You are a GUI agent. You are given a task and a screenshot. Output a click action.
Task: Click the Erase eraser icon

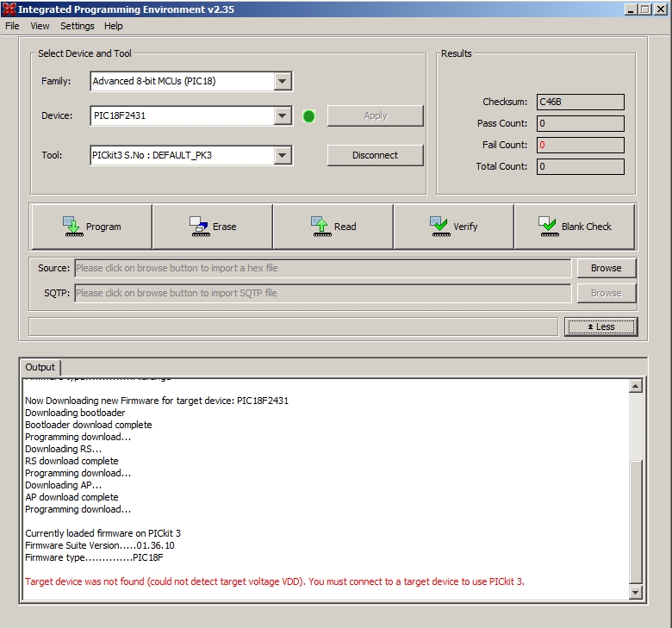pos(200,227)
